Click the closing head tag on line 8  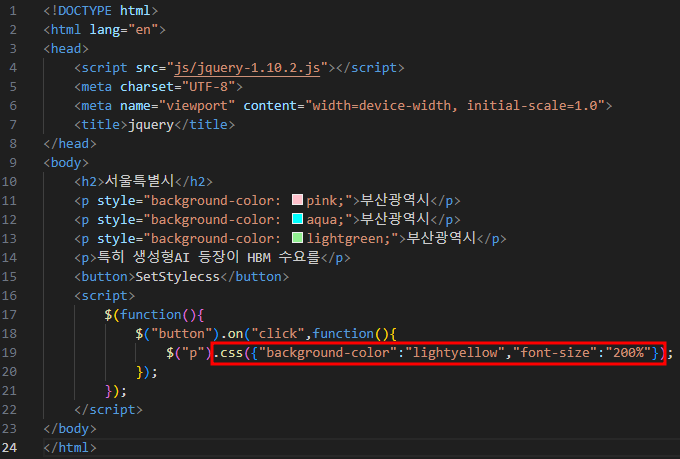(70, 144)
